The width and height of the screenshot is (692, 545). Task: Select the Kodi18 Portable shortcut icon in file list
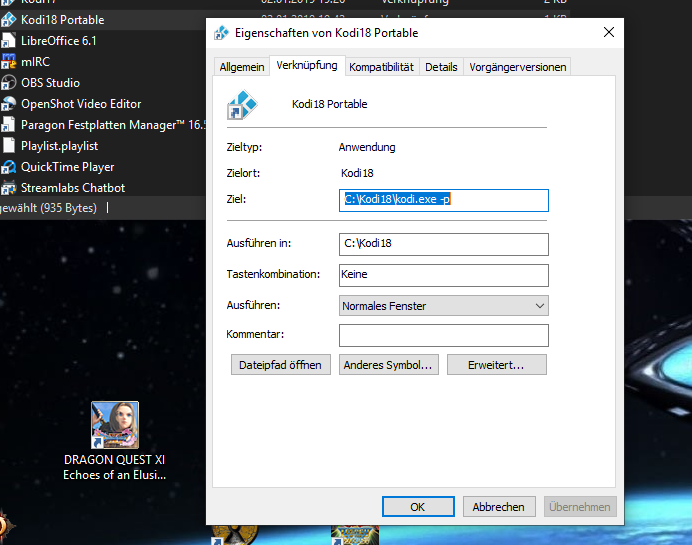tap(8, 20)
